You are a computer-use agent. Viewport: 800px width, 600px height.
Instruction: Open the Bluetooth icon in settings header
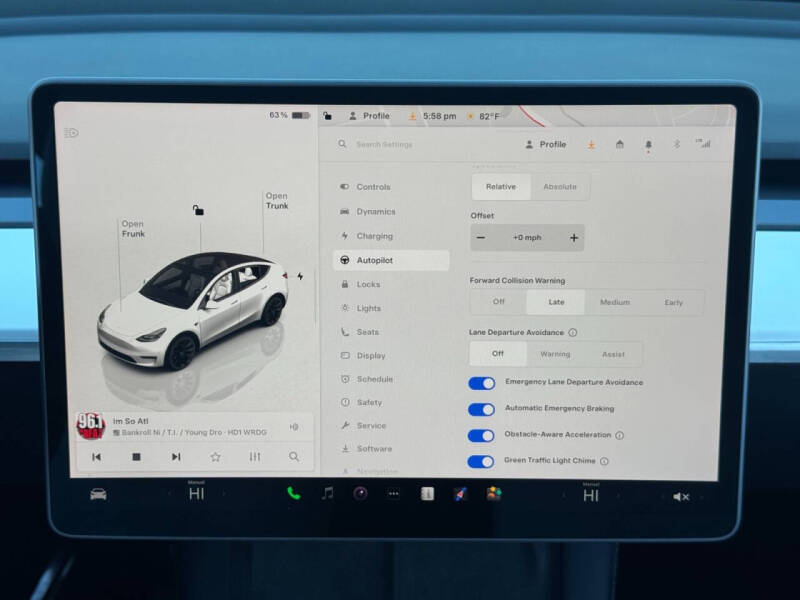pos(676,143)
